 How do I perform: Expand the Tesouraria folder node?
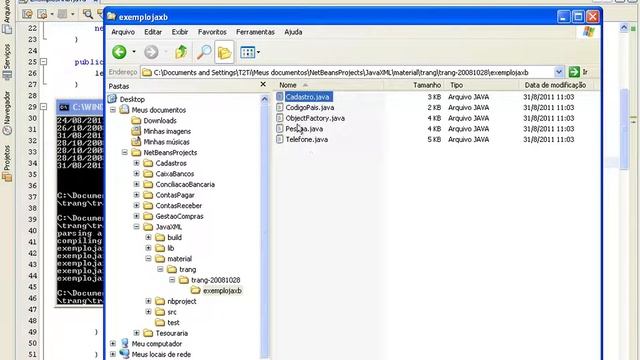point(136,333)
